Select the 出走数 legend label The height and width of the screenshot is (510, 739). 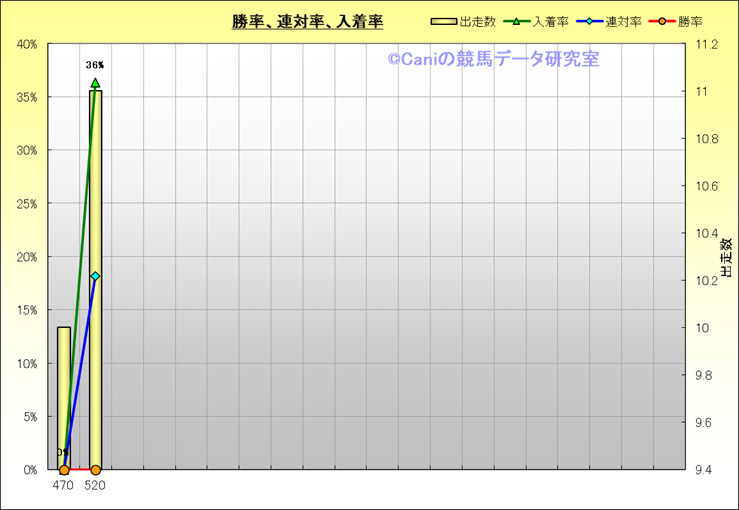pos(477,21)
